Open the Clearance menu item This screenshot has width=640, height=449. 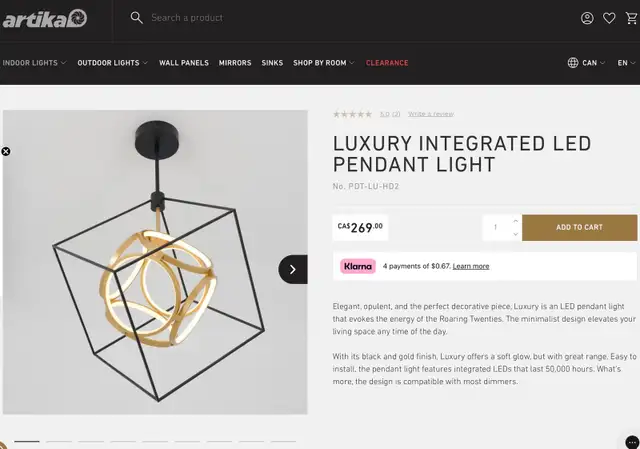387,63
